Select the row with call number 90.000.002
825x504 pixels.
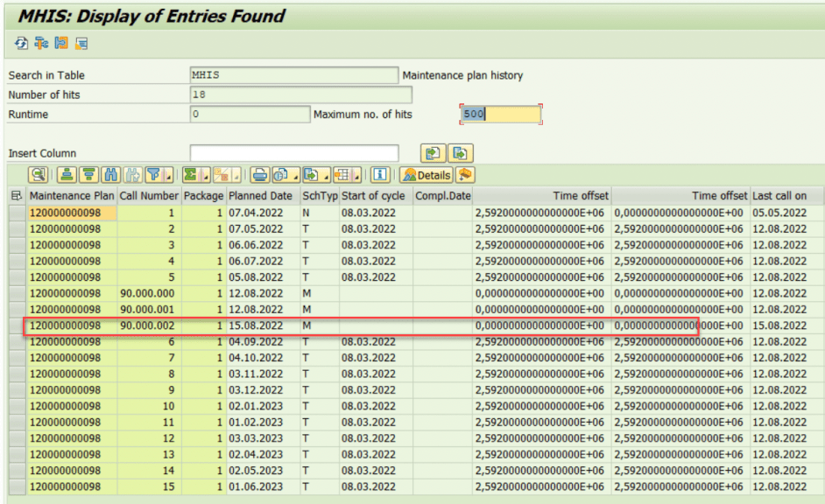pos(18,325)
